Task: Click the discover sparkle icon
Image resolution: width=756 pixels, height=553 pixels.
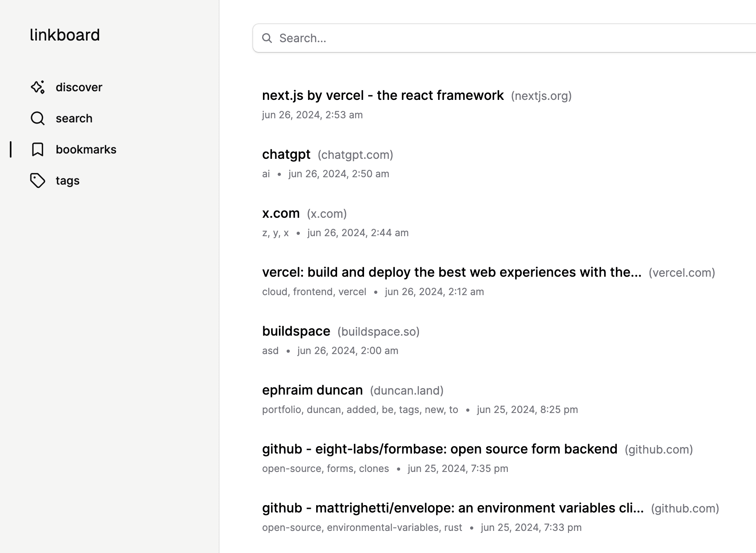Action: tap(38, 87)
